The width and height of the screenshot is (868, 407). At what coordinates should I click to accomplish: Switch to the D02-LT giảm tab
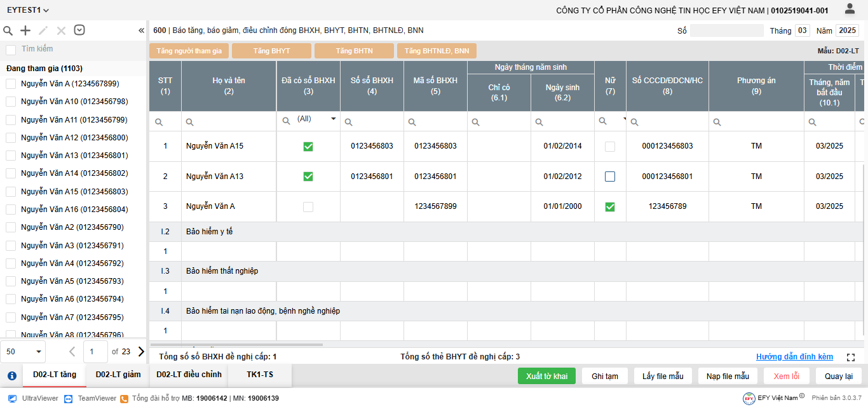[x=118, y=375]
